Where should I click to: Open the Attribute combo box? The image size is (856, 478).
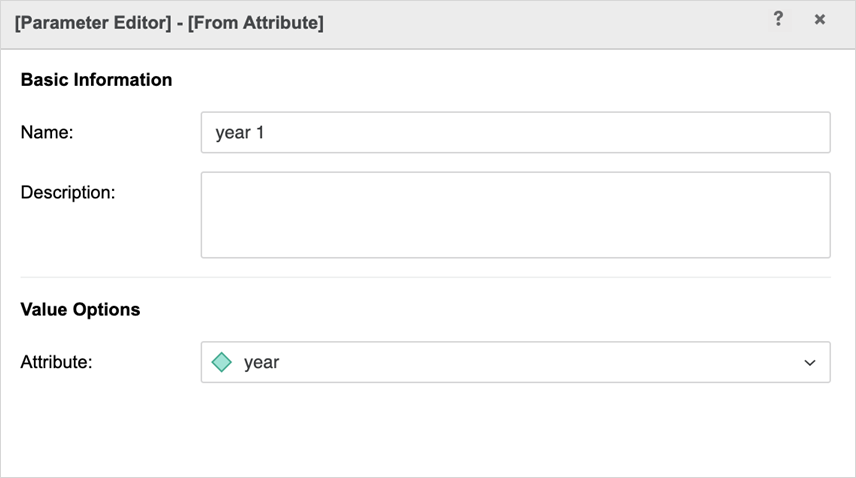(515, 362)
